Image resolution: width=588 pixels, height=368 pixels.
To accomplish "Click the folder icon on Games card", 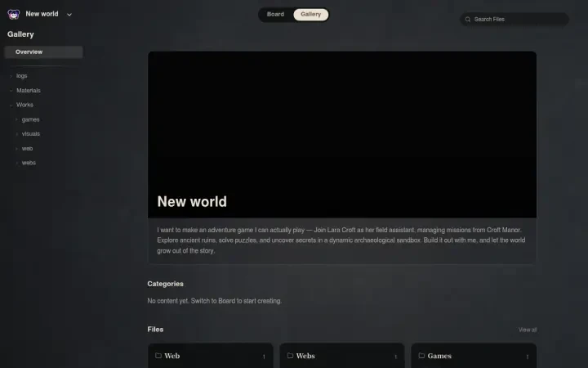I will point(421,355).
